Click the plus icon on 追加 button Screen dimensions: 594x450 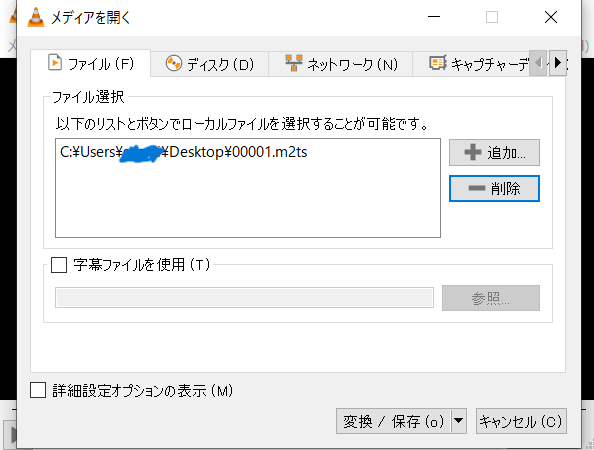coord(473,152)
